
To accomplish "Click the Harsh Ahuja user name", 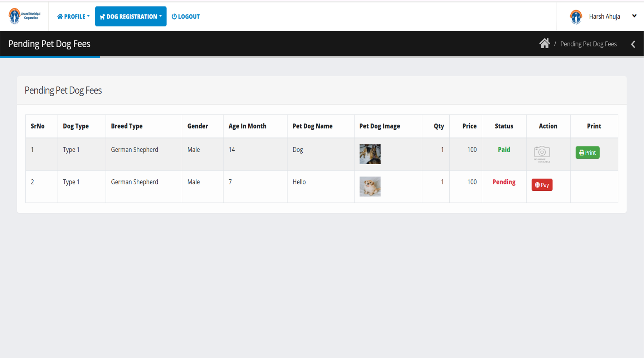I will [x=605, y=16].
